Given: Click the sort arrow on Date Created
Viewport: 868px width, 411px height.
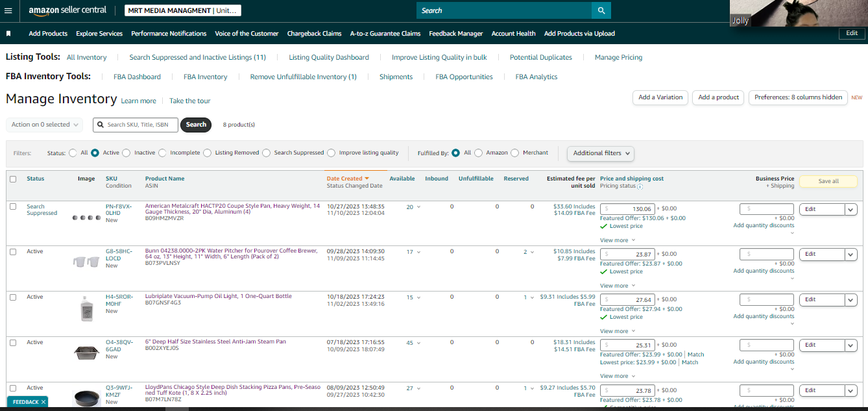Looking at the screenshot, I should pyautogui.click(x=367, y=179).
